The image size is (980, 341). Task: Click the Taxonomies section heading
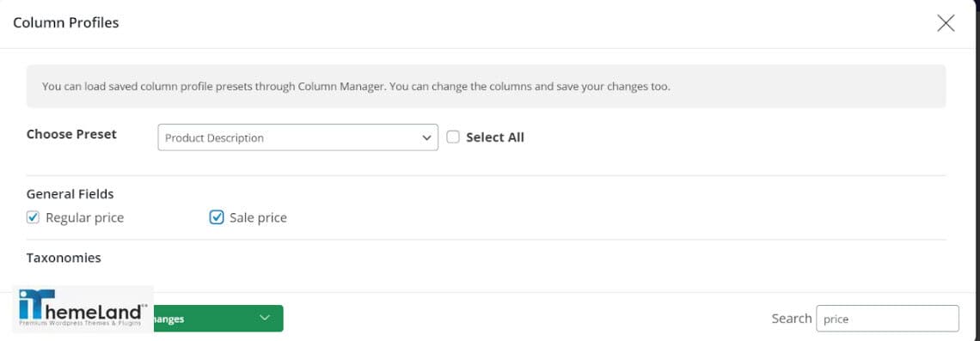coord(64,258)
